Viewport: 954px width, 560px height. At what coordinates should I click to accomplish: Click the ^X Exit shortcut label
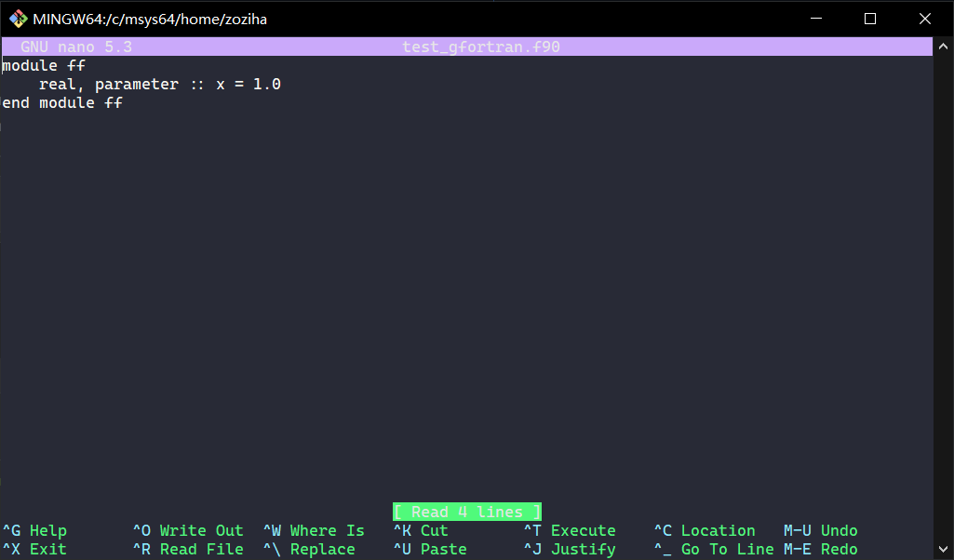pos(34,549)
